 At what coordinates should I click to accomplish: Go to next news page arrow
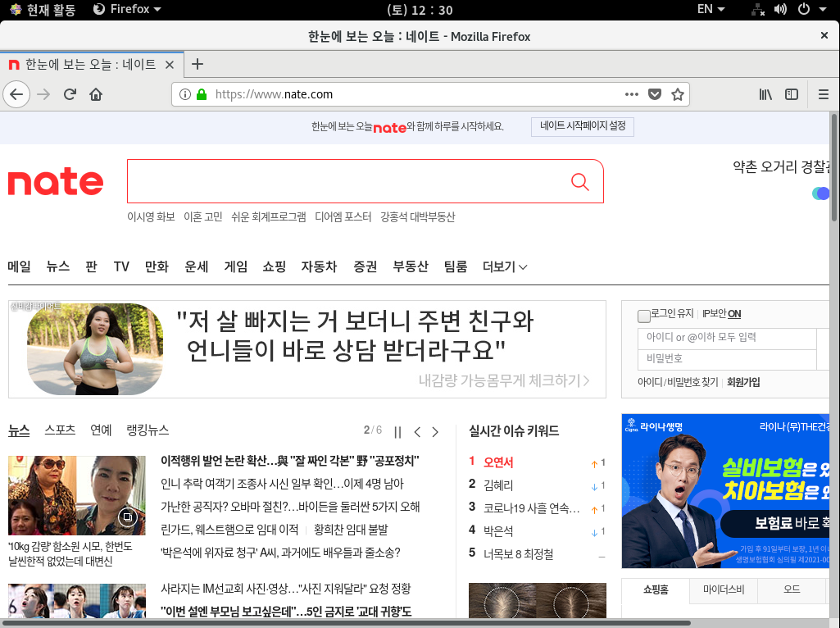[x=435, y=432]
